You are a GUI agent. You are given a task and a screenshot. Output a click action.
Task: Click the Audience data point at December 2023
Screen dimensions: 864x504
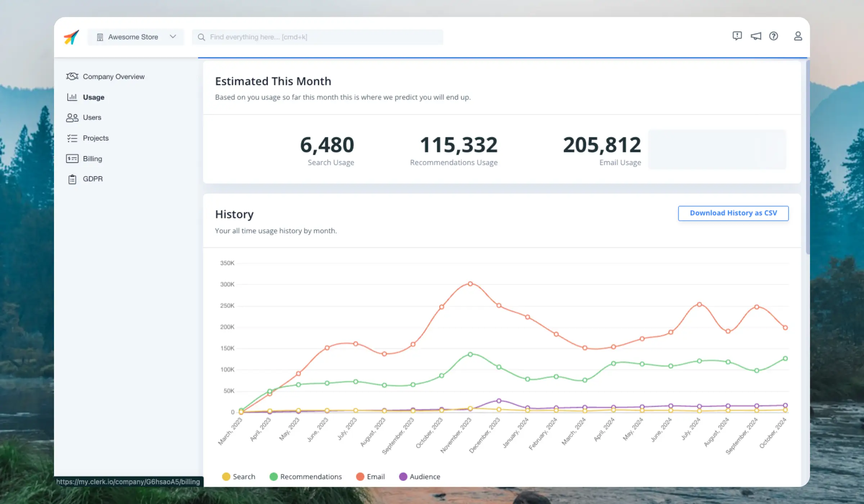pos(499,401)
